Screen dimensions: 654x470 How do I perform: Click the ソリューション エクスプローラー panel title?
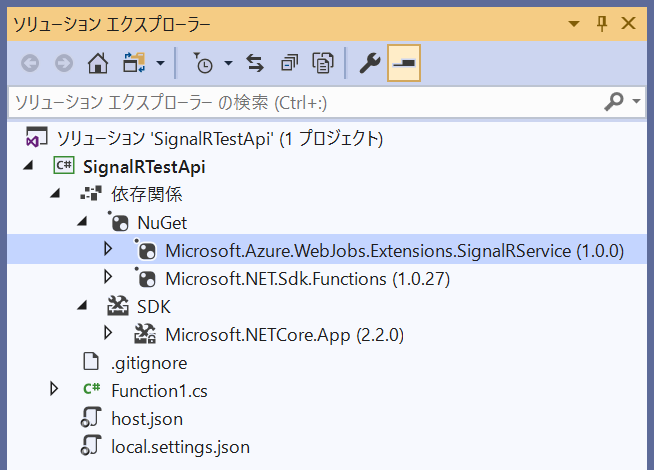coord(112,24)
